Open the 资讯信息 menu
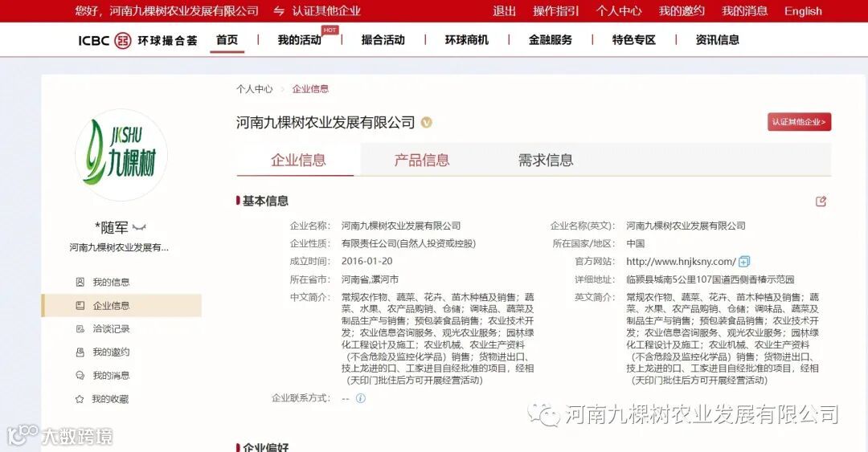 click(718, 40)
